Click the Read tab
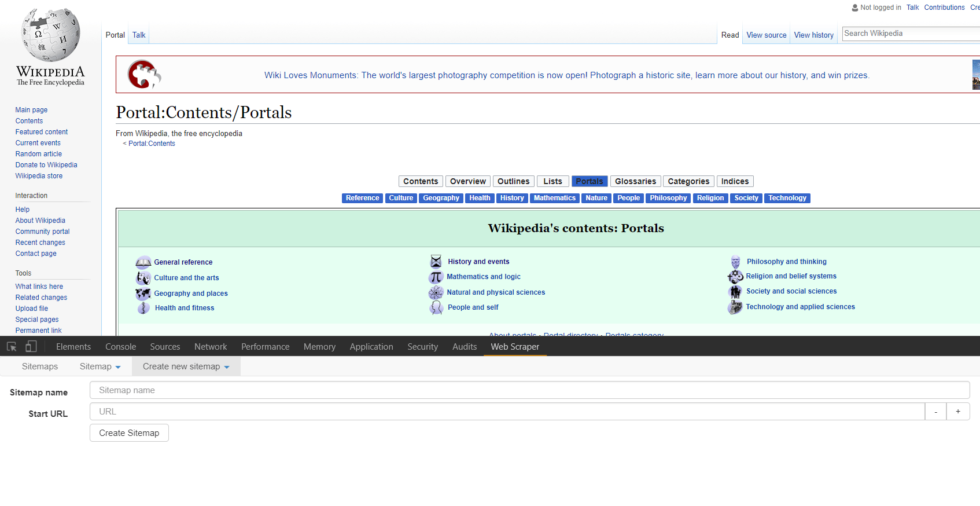The image size is (980, 506). pyautogui.click(x=730, y=35)
